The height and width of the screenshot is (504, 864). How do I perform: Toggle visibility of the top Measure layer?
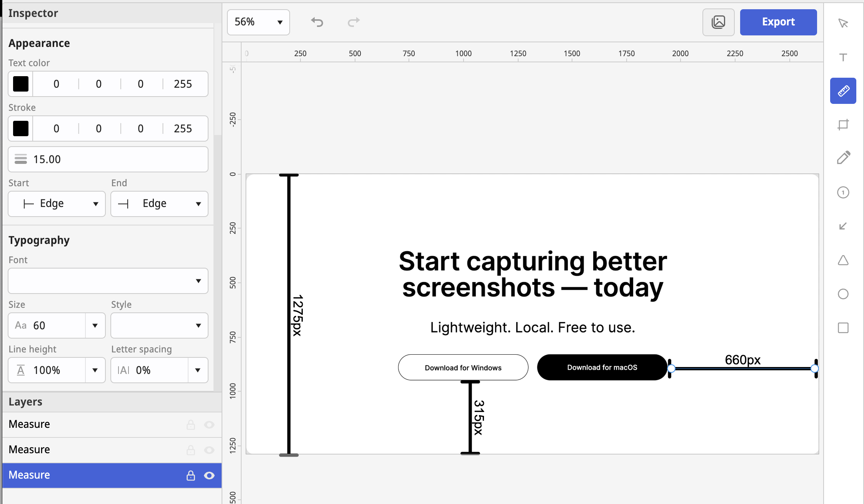pyautogui.click(x=209, y=425)
